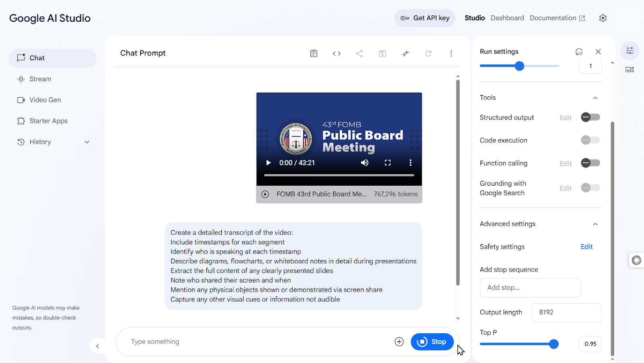Image resolution: width=644 pixels, height=363 pixels.
Task: Click the '767,296 tokens' text
Action: click(396, 194)
